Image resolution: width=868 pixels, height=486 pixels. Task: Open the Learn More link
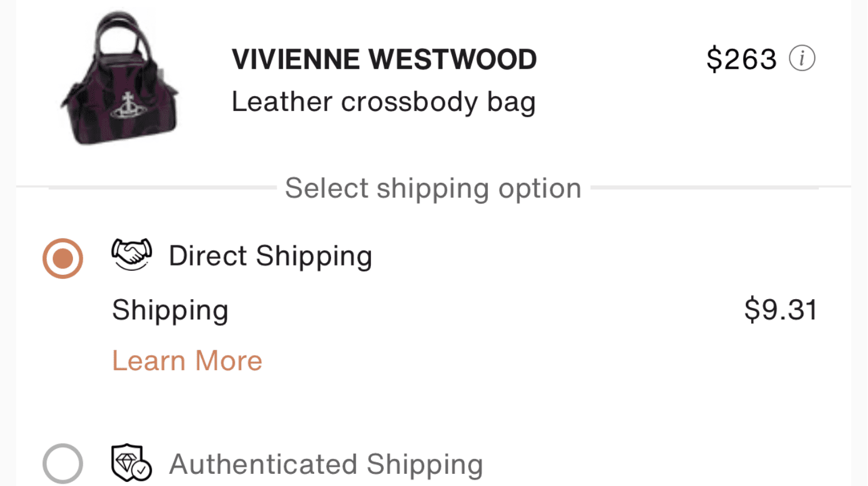(187, 361)
